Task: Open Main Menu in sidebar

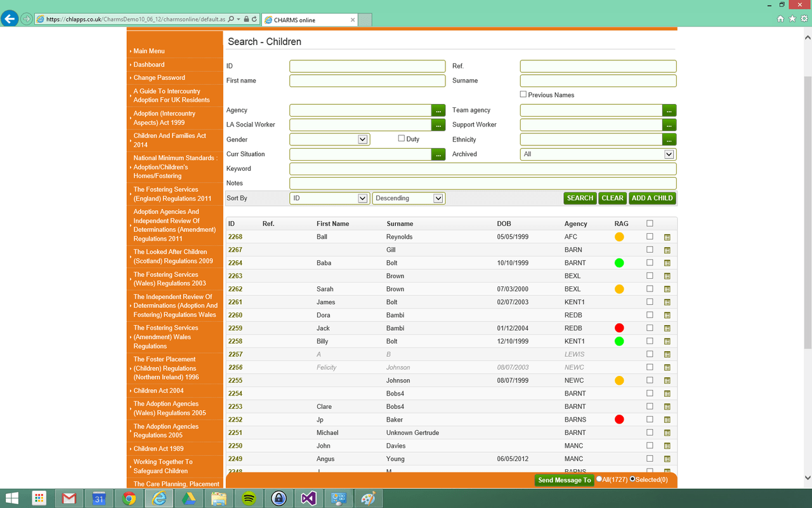Action: (x=149, y=51)
